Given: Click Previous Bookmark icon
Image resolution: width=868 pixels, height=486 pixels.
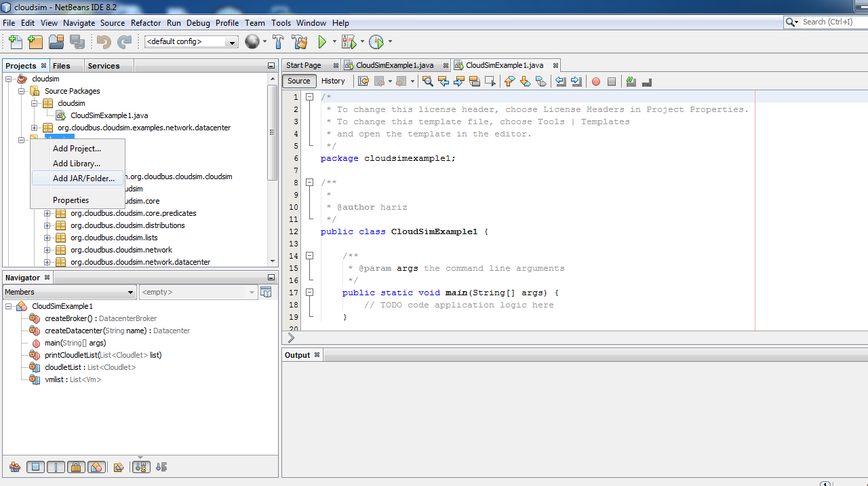Looking at the screenshot, I should [510, 81].
